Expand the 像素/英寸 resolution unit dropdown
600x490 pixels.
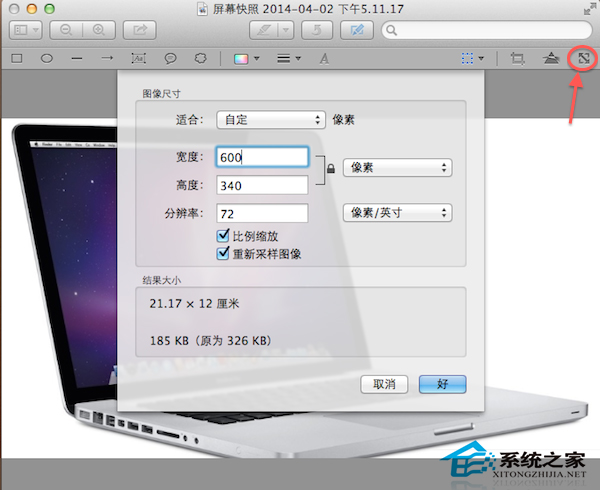pyautogui.click(x=397, y=212)
